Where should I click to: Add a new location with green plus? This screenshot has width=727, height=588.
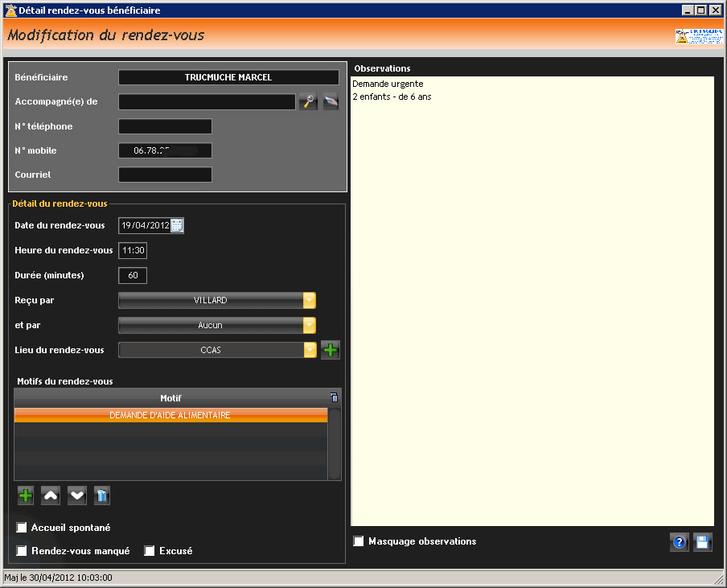(x=331, y=350)
